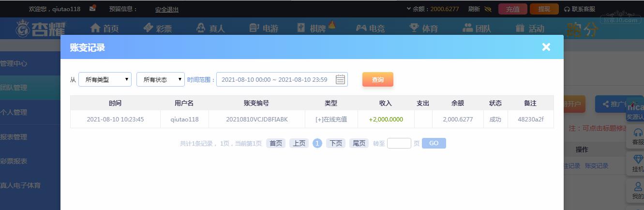Click the 转至 page number input field
Screen dimensions: 644x210
coord(399,143)
